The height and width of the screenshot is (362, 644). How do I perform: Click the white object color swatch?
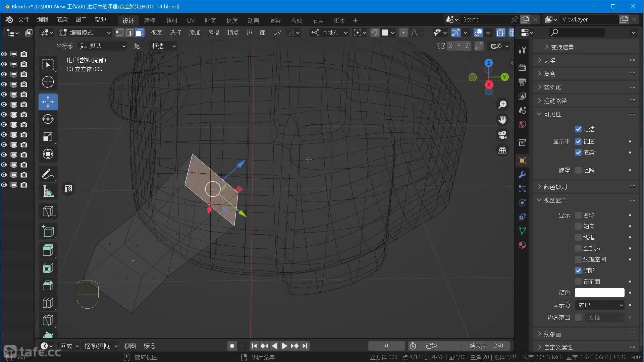point(599,293)
